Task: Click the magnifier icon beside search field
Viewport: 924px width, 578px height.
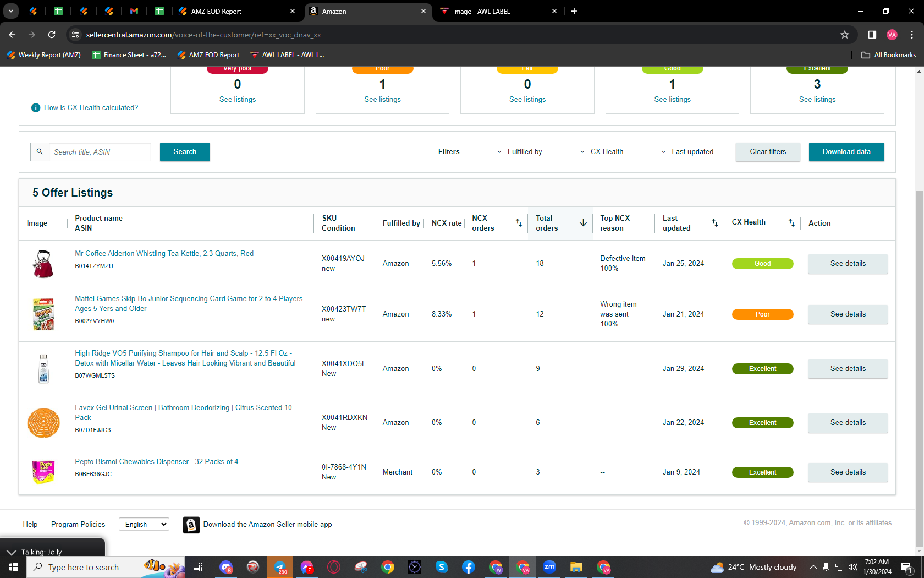Action: [40, 152]
